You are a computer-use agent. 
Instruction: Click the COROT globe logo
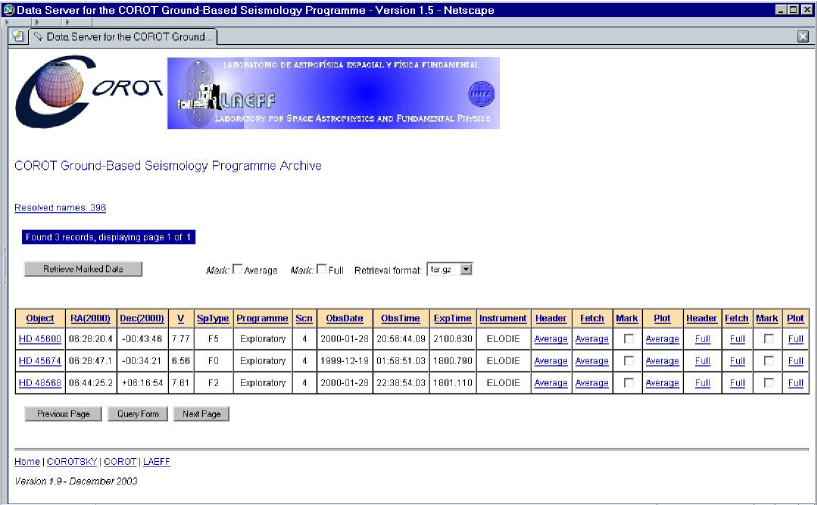[89, 92]
